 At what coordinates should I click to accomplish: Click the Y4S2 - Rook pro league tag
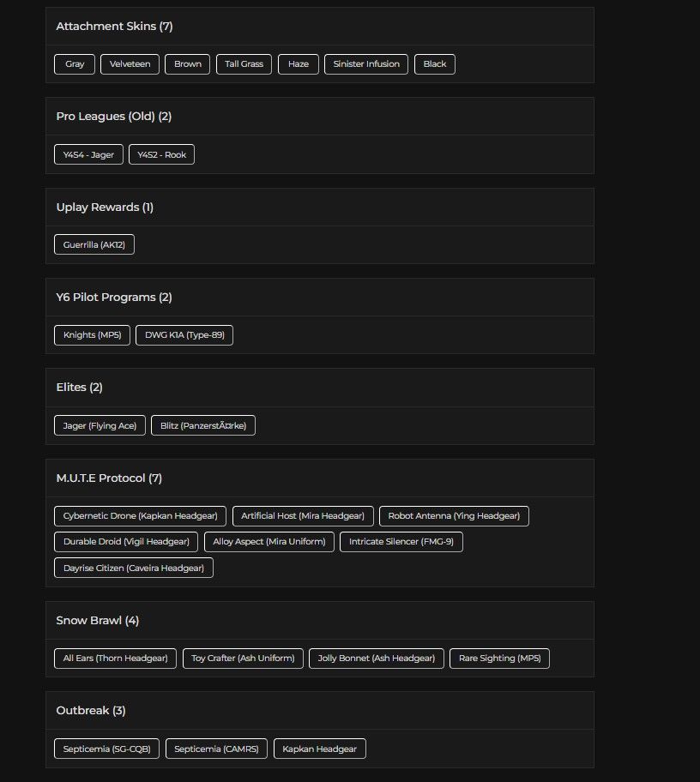pos(161,154)
